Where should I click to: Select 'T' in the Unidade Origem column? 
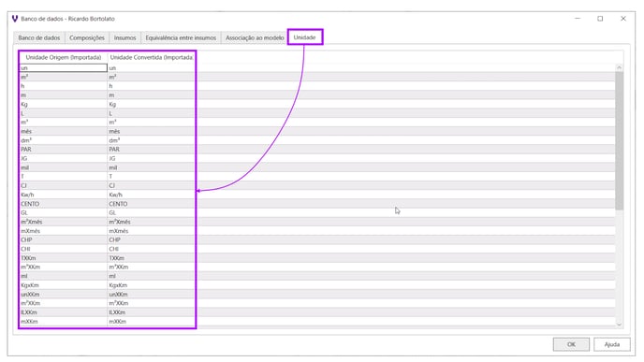coord(64,177)
